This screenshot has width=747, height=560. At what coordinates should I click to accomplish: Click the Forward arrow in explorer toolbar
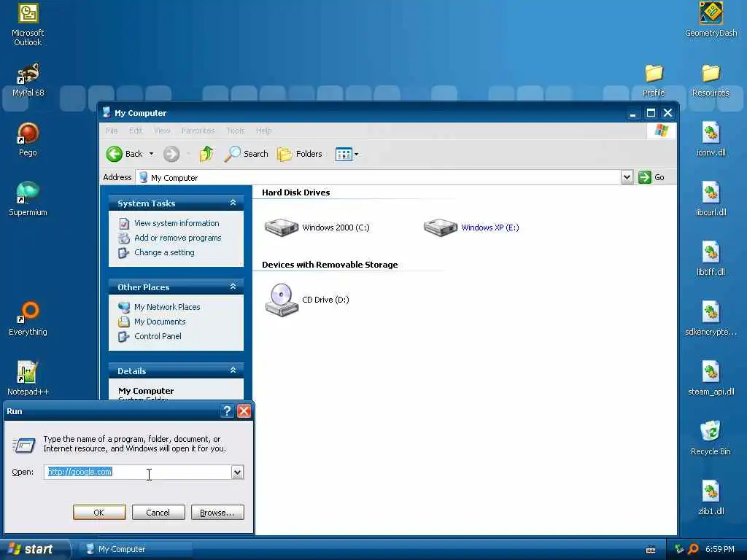[x=171, y=154]
